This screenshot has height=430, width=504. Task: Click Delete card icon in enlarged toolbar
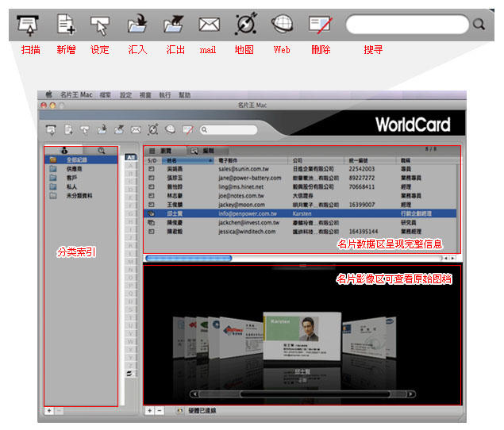pyautogui.click(x=320, y=25)
